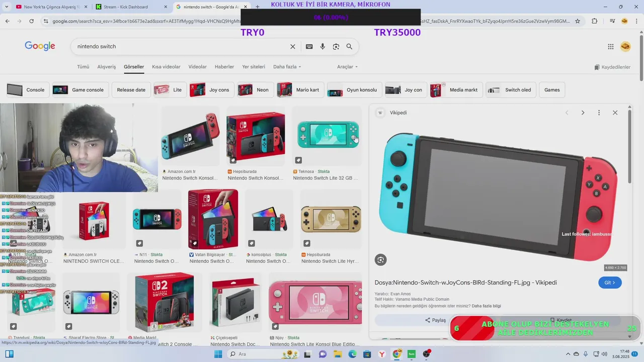Switch to the Haberler tab
Screen dimensions: 644x362
pos(224,67)
